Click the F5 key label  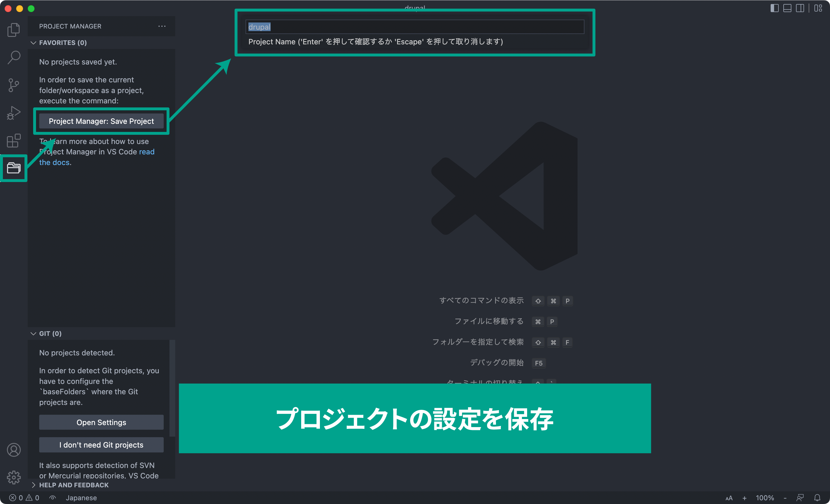coord(539,363)
